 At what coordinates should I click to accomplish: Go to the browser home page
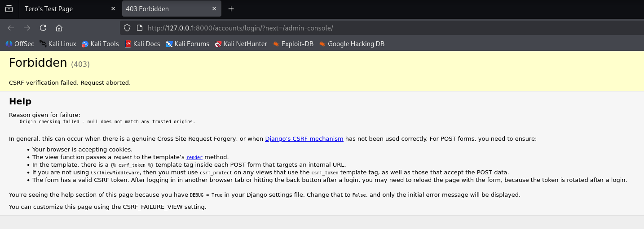point(59,28)
